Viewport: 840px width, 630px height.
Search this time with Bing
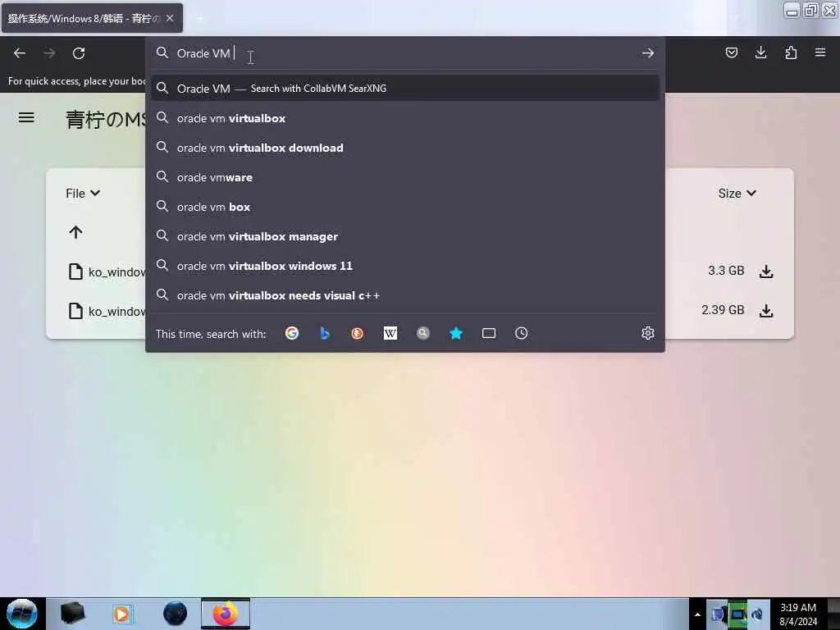tap(325, 333)
